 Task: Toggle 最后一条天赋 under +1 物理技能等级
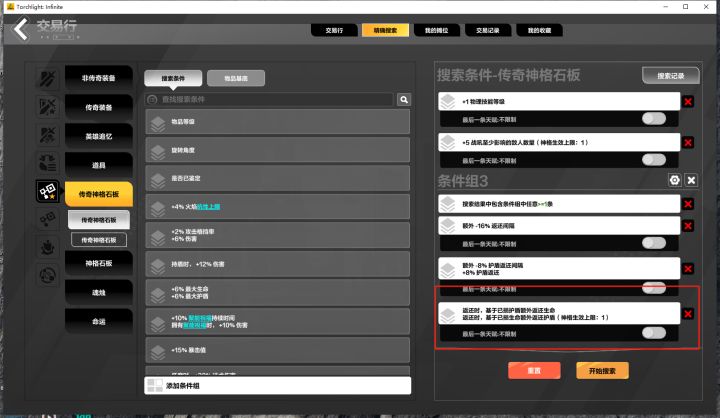(654, 119)
